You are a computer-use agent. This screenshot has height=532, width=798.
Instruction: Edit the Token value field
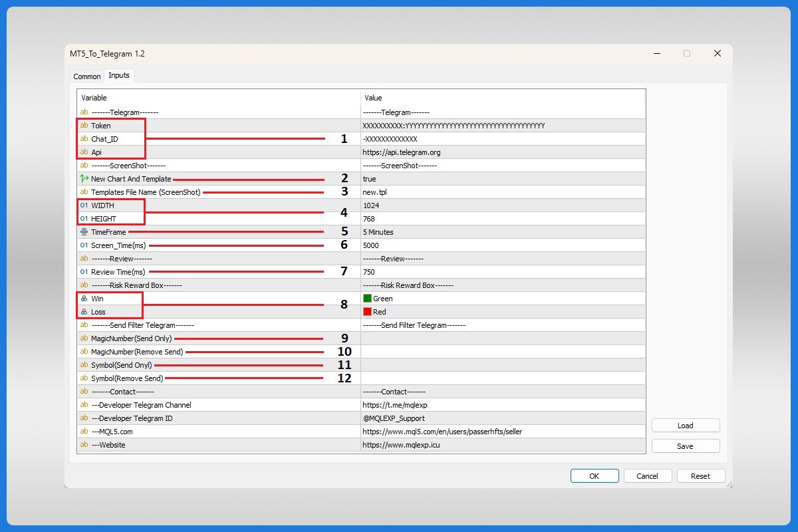tap(503, 126)
